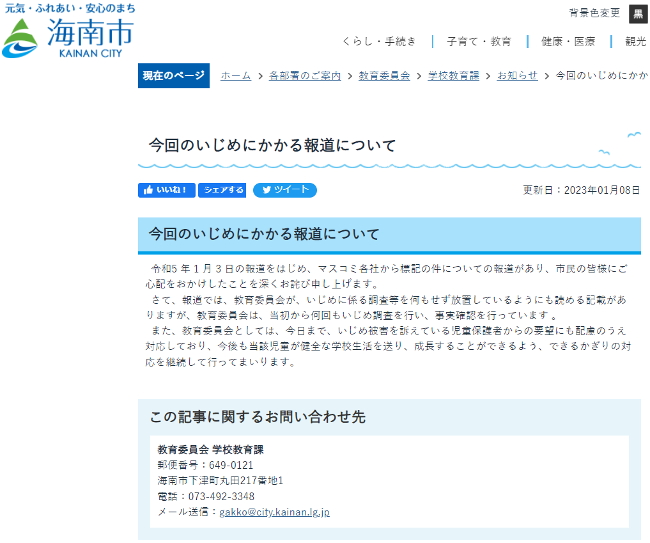Click the Facebook シェアする button
This screenshot has width=650, height=543.
coord(222,190)
